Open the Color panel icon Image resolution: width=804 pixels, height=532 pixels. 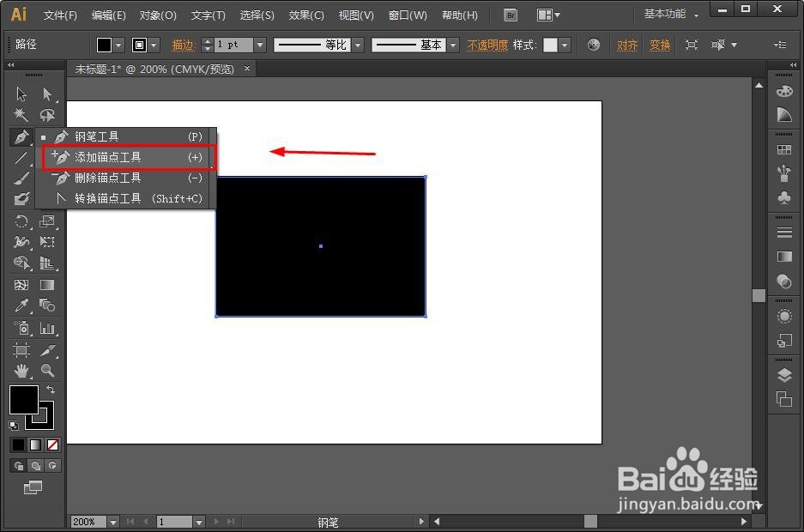pos(784,92)
